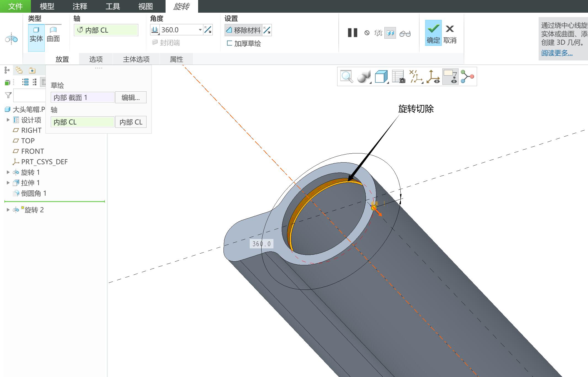Click the 编辑... sketch button

[131, 97]
